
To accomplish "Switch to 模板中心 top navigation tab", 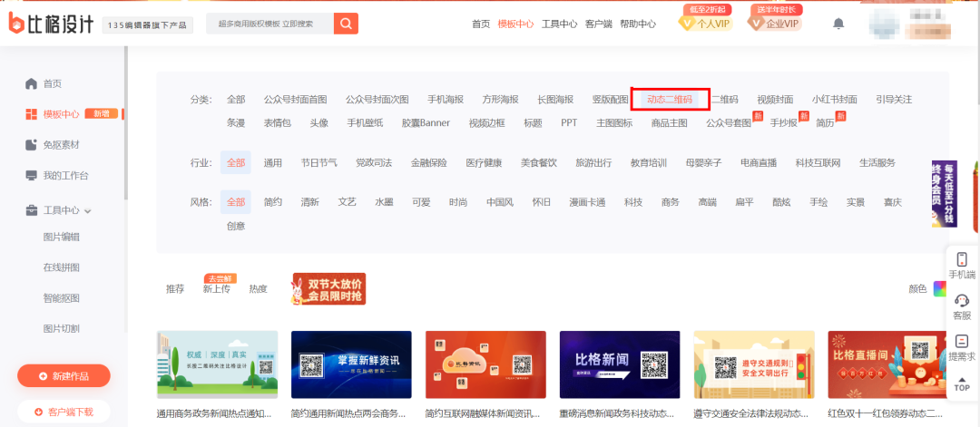I will 515,24.
